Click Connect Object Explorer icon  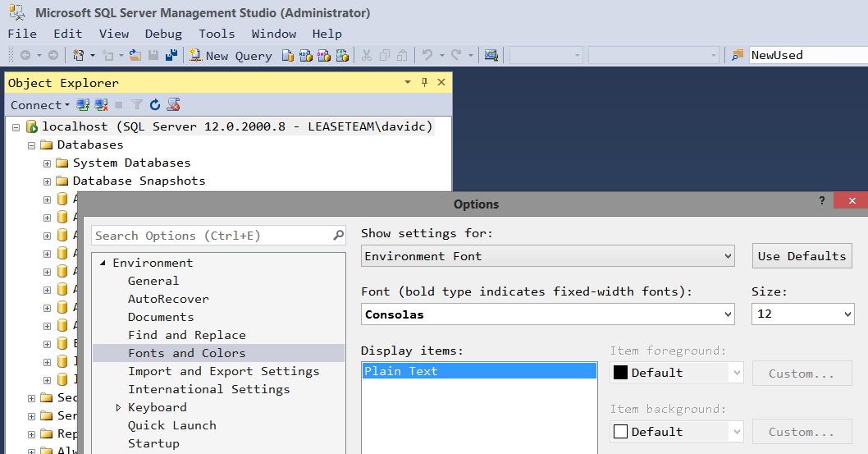click(83, 104)
